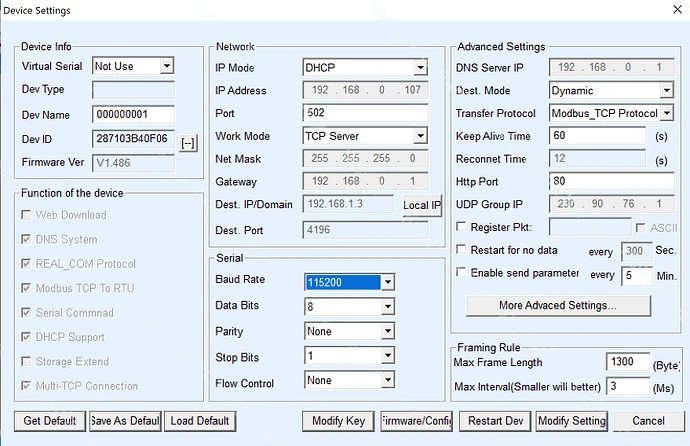Enable the Register Pkt checkbox
The width and height of the screenshot is (690, 446).
(x=461, y=227)
